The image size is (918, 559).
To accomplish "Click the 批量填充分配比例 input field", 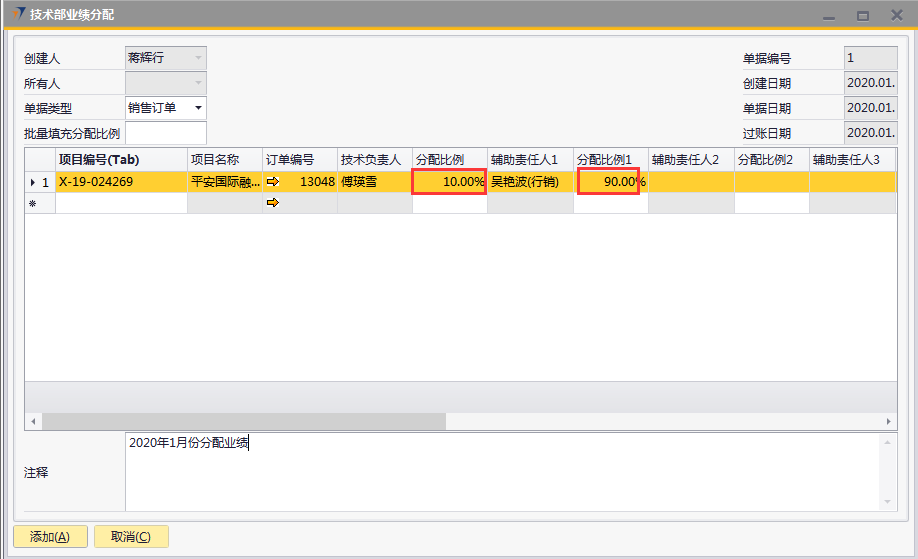I will (x=165, y=133).
